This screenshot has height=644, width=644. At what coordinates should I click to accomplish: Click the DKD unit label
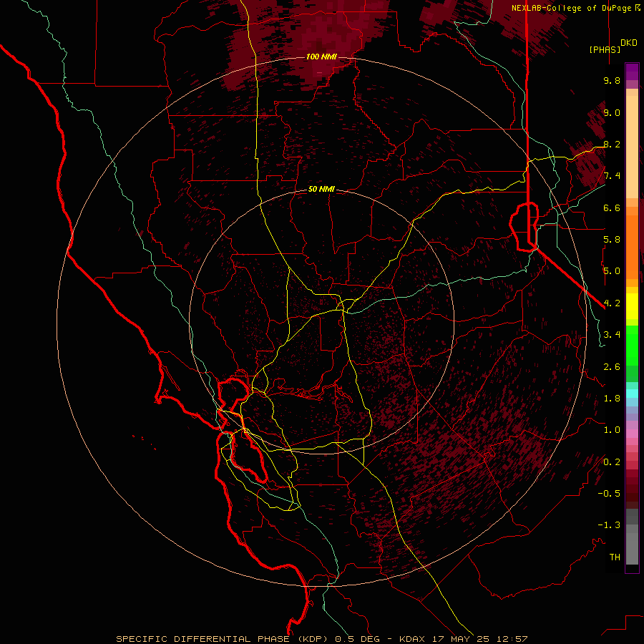629,43
